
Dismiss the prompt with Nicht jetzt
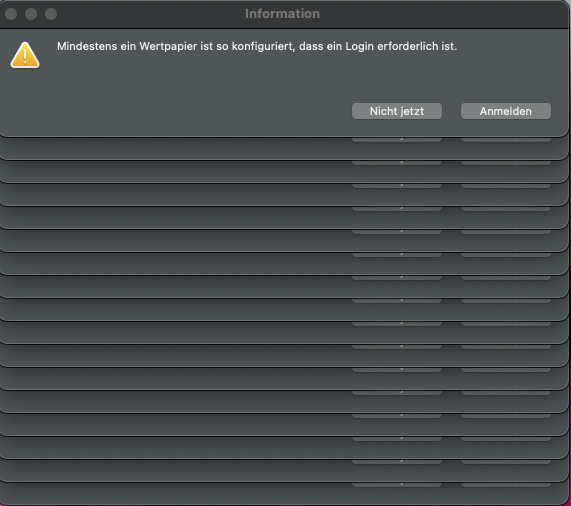[397, 111]
